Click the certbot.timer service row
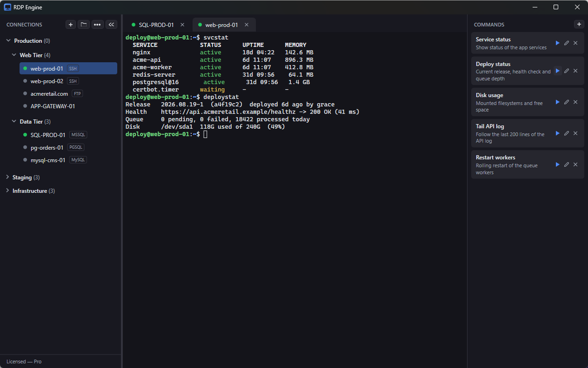The image size is (588, 368). point(211,90)
